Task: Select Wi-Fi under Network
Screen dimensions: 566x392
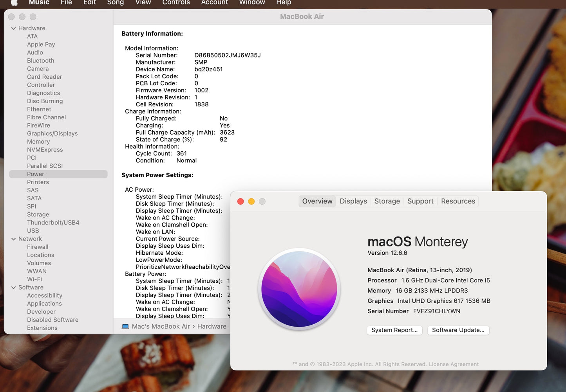Action: pyautogui.click(x=34, y=279)
